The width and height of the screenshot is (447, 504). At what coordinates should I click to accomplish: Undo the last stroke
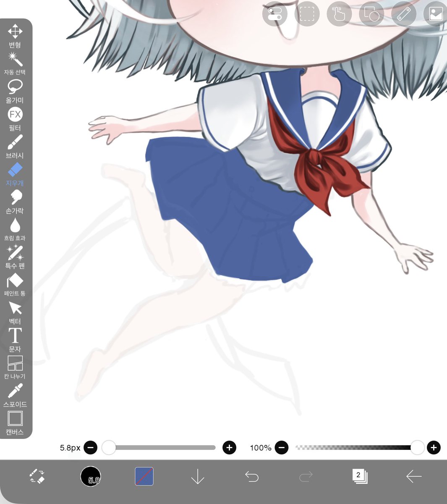tap(251, 476)
